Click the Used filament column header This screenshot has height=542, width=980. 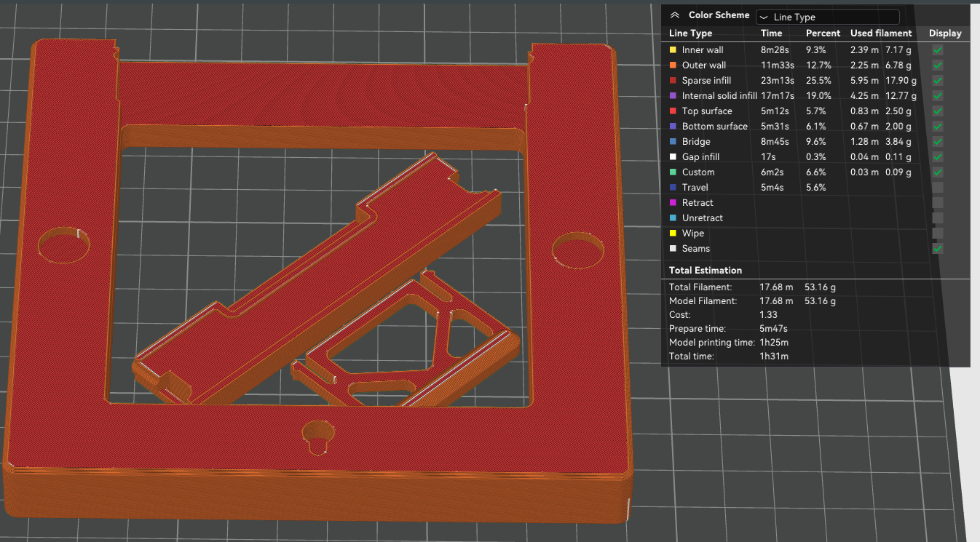coord(881,33)
